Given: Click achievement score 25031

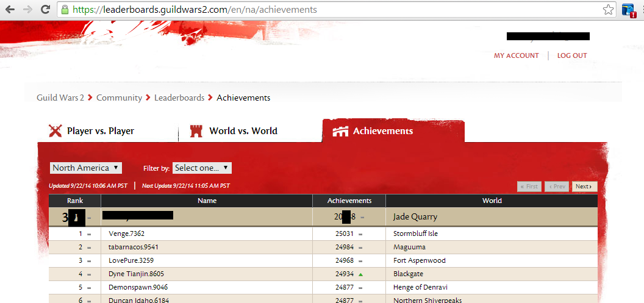Looking at the screenshot, I should [344, 233].
